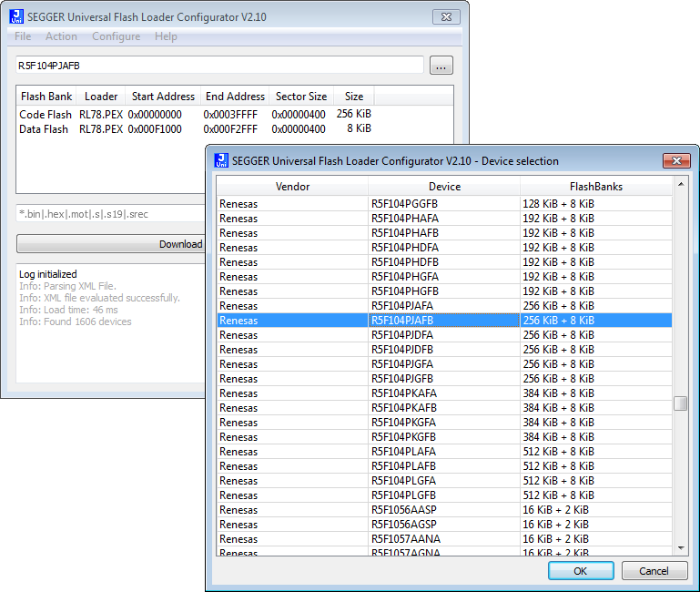The width and height of the screenshot is (700, 592).
Task: Select device R5F104PJDFA
Action: [444, 335]
